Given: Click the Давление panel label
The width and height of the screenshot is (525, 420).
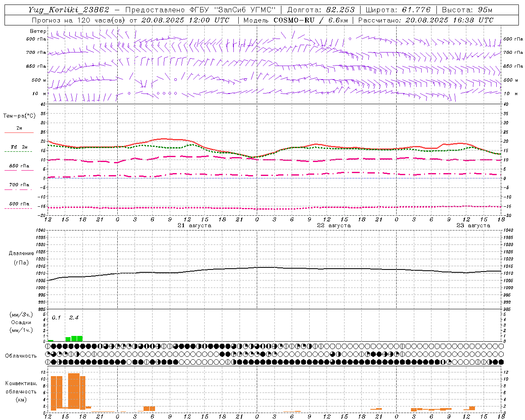Looking at the screenshot, I should [21, 253].
